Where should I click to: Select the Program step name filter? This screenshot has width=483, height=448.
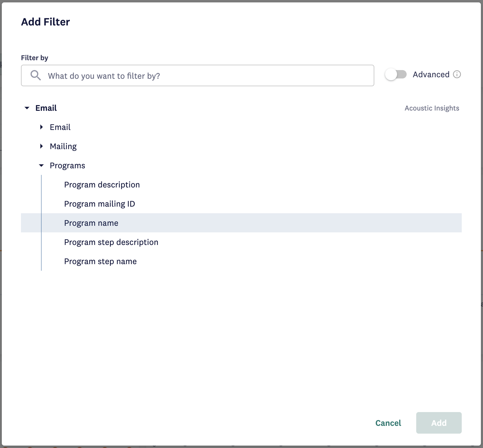[x=100, y=261]
